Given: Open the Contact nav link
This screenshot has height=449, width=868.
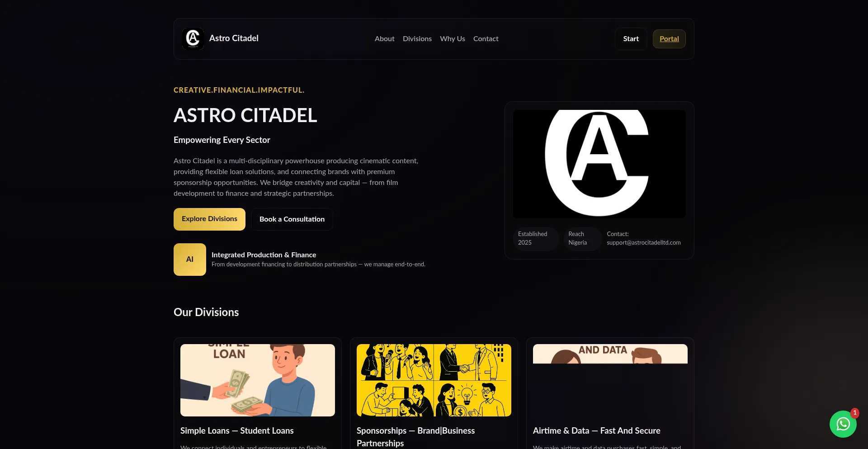Looking at the screenshot, I should point(486,39).
